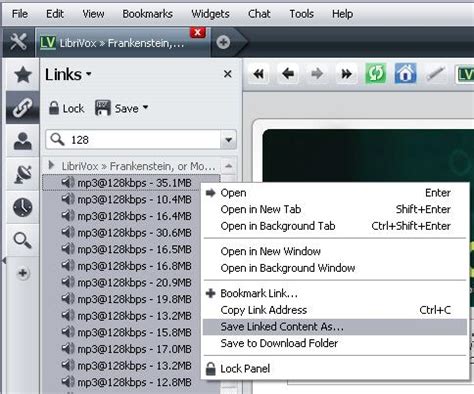Collapse the sidebar with left edge arrow

coord(4,260)
